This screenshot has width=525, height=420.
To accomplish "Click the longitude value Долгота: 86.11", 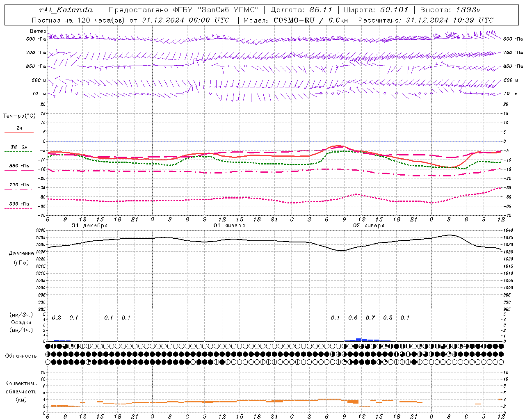I will click(301, 10).
